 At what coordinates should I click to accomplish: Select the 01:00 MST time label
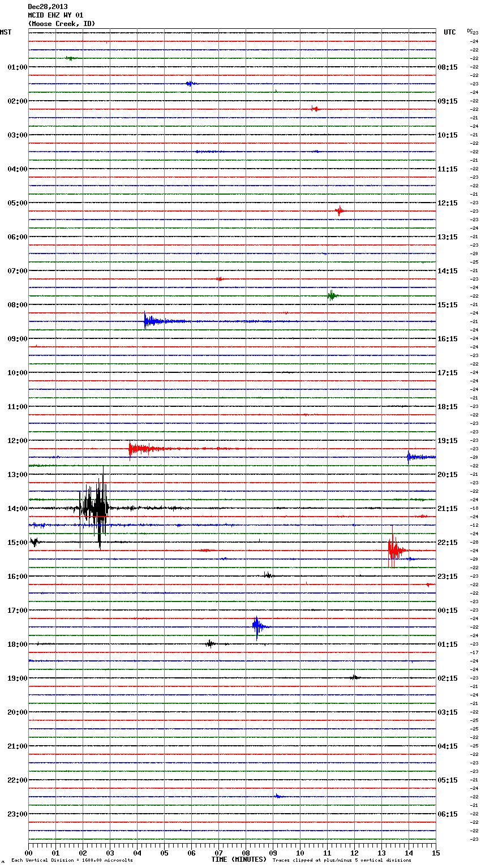click(x=18, y=67)
